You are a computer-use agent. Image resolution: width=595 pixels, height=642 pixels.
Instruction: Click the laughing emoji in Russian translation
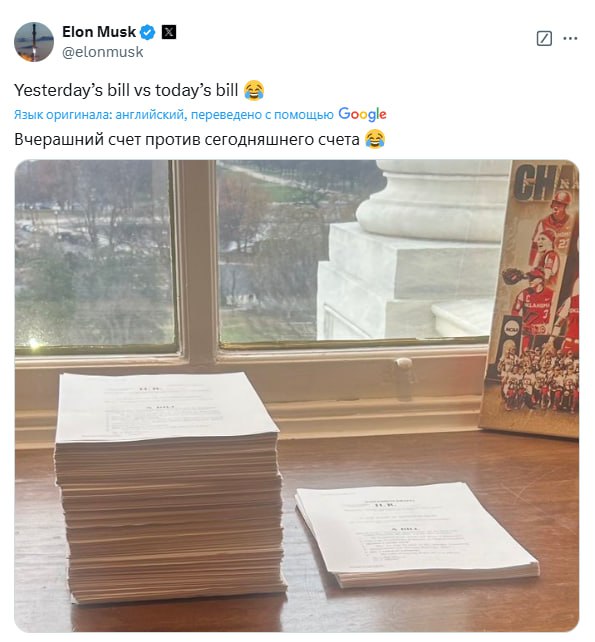(374, 139)
